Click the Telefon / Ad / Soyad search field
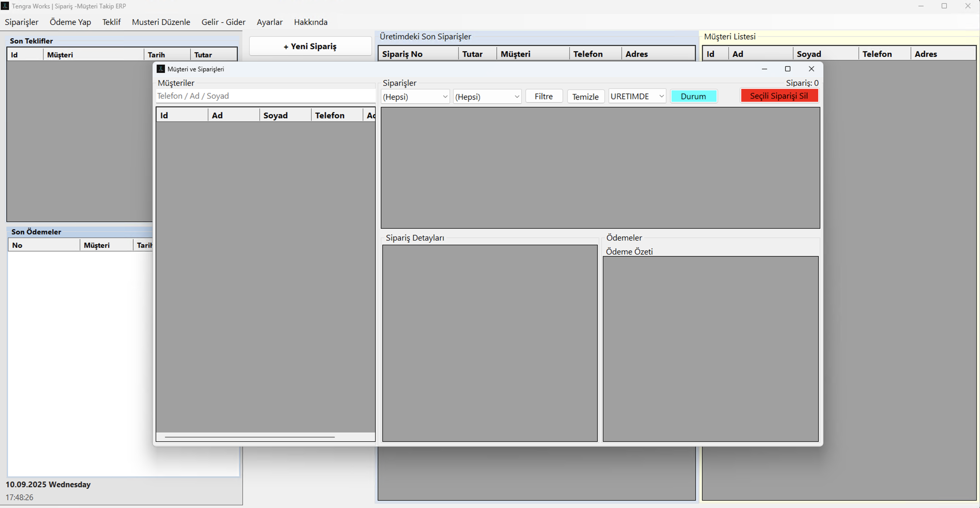 click(x=265, y=96)
